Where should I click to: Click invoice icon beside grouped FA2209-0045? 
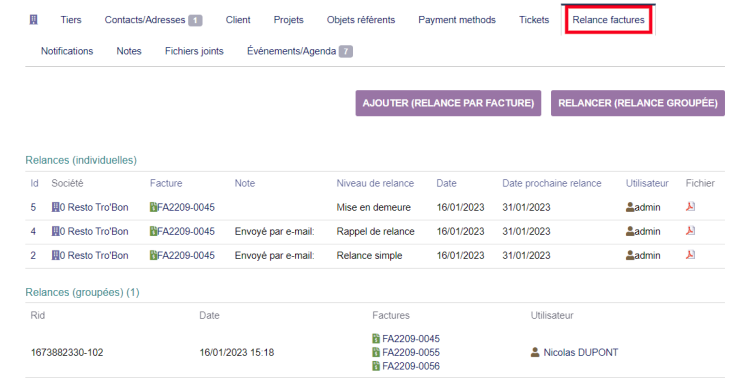point(376,338)
